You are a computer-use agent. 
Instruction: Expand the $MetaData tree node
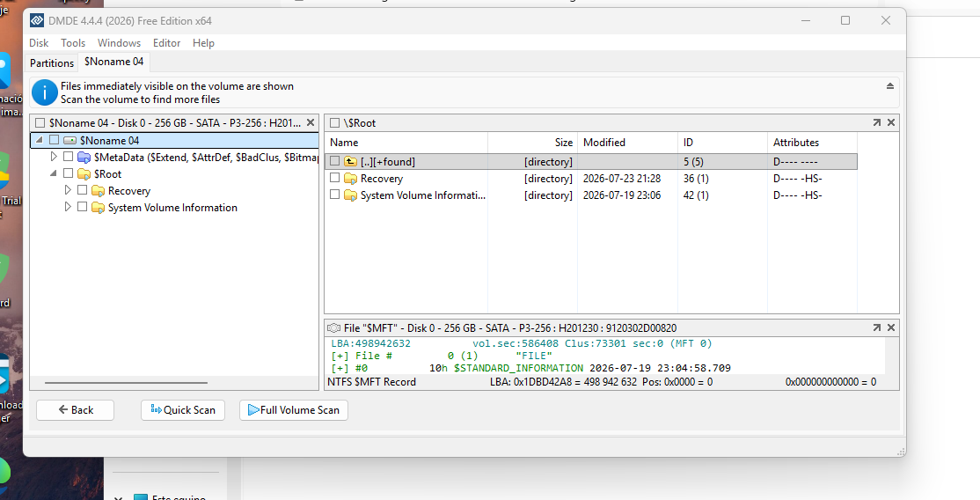[x=54, y=157]
